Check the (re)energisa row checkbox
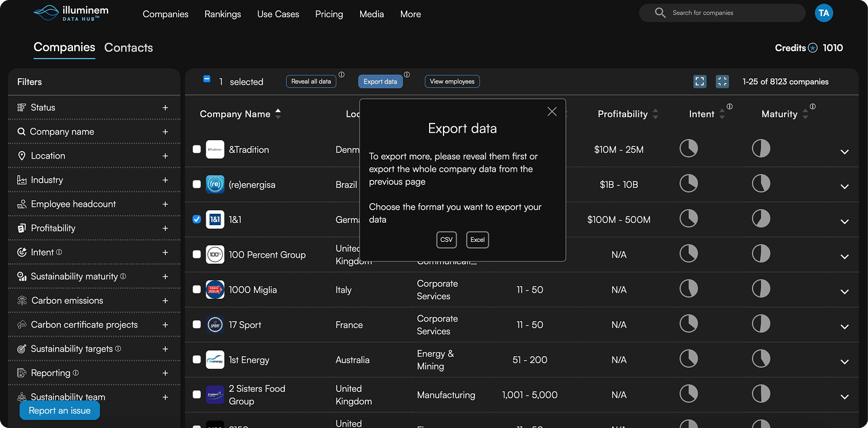The width and height of the screenshot is (868, 428). (196, 184)
